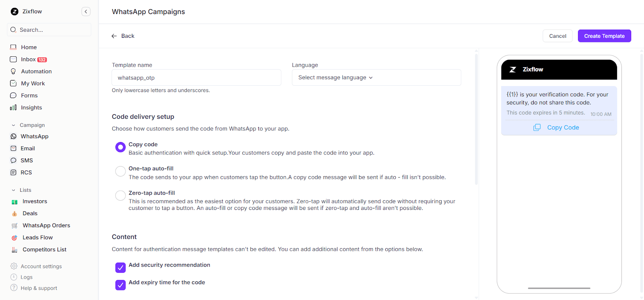The height and width of the screenshot is (300, 644).
Task: Select the Copy code radio option
Action: [x=120, y=147]
